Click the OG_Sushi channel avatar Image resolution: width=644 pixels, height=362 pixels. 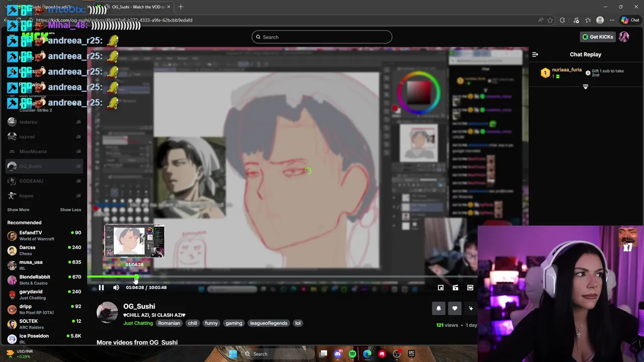[x=107, y=312]
